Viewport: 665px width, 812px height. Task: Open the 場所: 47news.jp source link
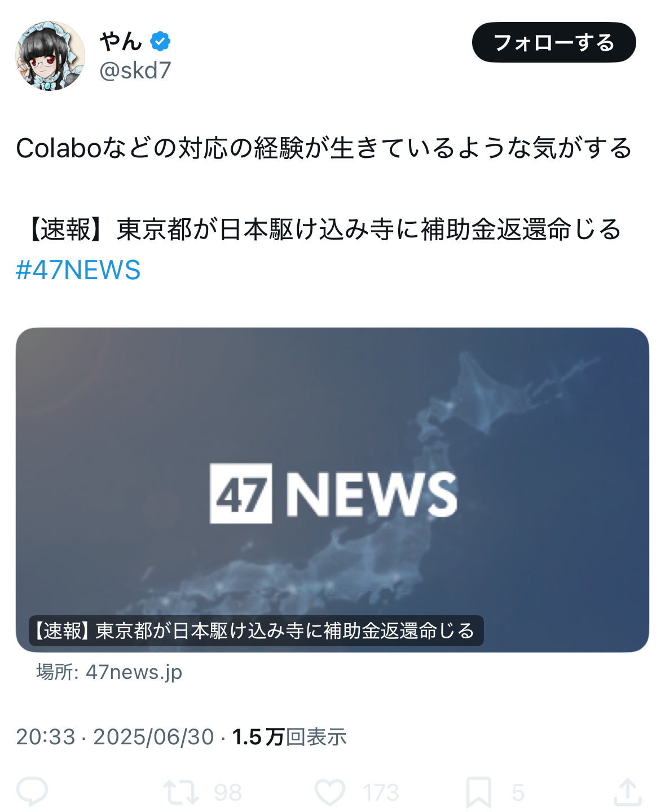pos(109,672)
